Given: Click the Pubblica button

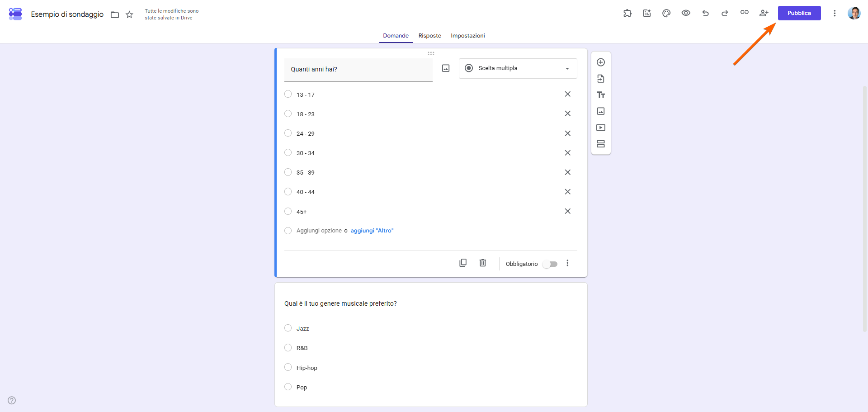Looking at the screenshot, I should click(x=799, y=13).
